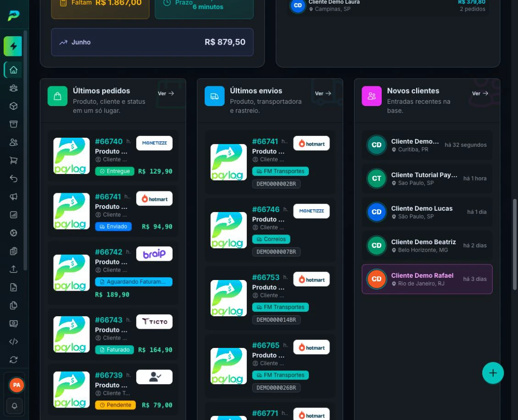Screen dimensions: 518x420
Task: Click the Entregue status badge
Action: (x=115, y=171)
